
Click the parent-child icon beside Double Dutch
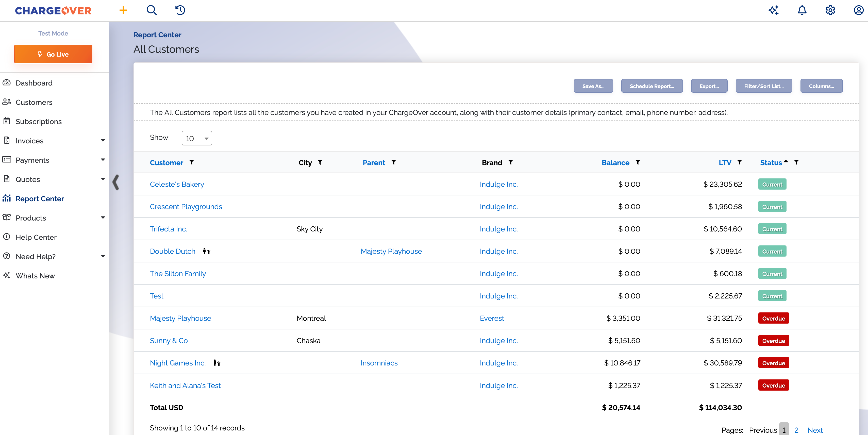point(207,251)
